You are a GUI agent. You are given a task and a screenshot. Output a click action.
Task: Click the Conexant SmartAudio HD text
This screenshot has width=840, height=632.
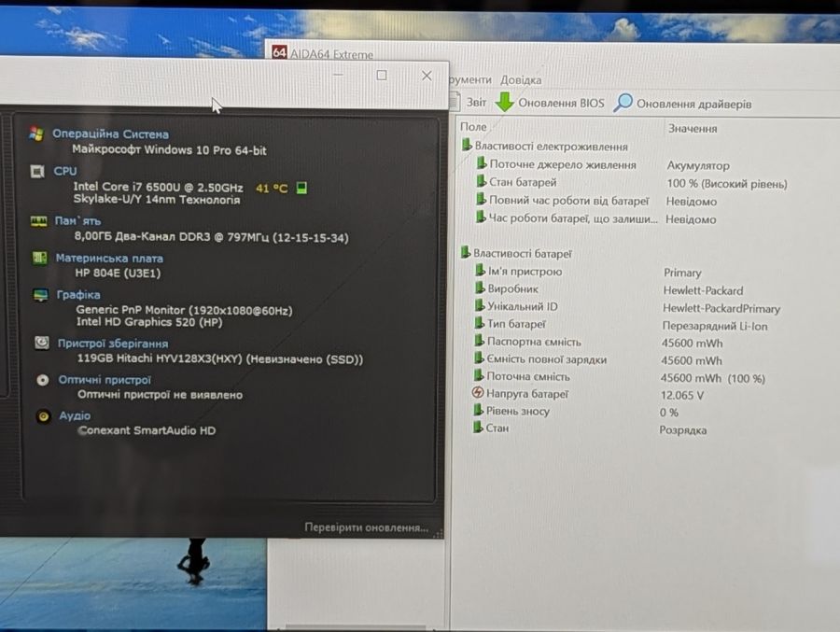tap(147, 430)
